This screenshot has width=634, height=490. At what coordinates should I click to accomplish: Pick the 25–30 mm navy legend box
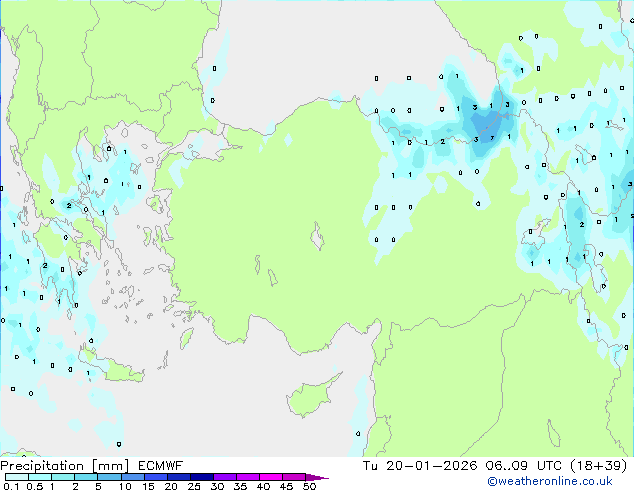(x=202, y=477)
